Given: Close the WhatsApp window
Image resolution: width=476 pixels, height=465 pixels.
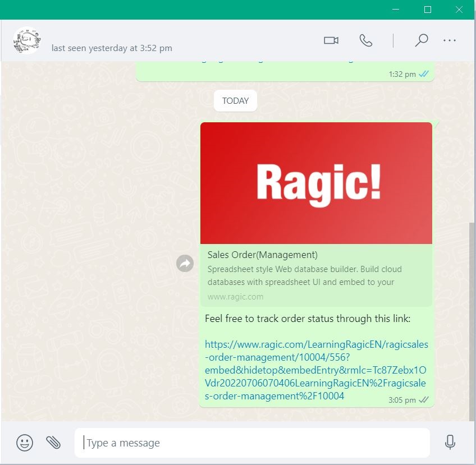Looking at the screenshot, I should (x=459, y=10).
